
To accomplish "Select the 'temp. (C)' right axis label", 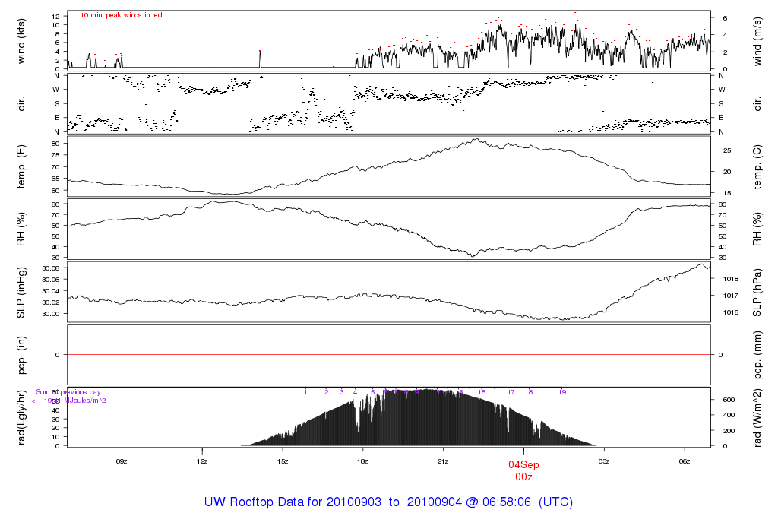I will tap(757, 166).
